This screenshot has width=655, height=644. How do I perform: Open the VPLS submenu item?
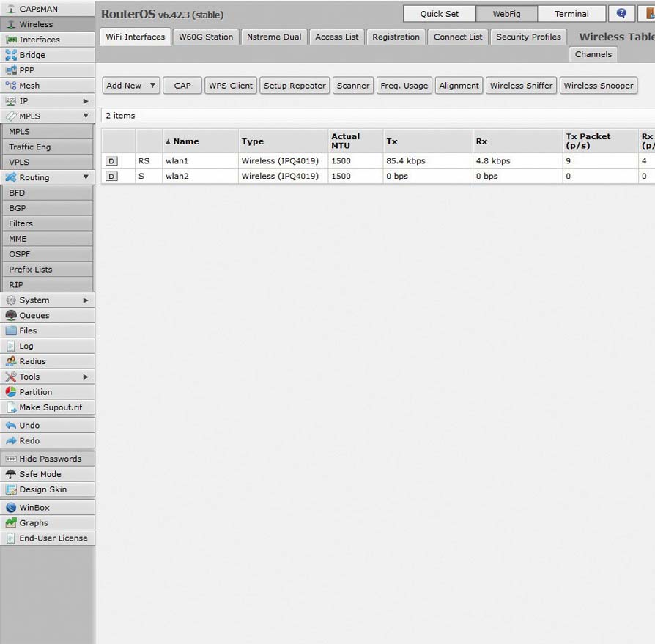tap(48, 162)
